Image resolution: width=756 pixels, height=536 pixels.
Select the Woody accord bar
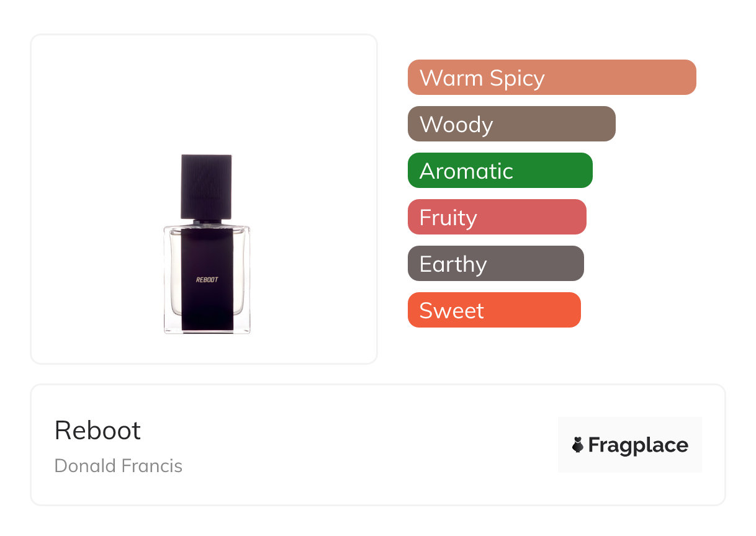(x=511, y=124)
